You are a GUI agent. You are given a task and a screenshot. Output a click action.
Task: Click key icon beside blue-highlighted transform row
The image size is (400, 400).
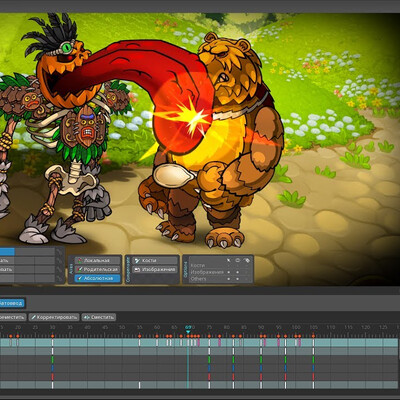[59, 252]
